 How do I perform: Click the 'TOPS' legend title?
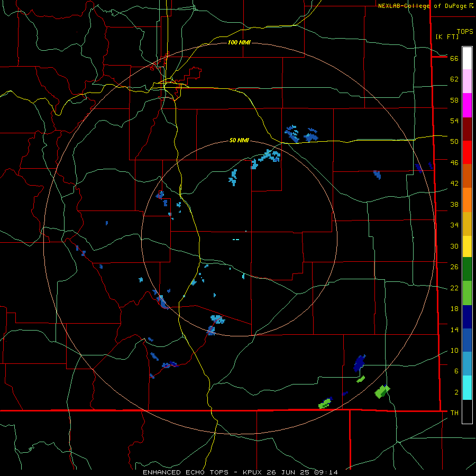click(465, 32)
